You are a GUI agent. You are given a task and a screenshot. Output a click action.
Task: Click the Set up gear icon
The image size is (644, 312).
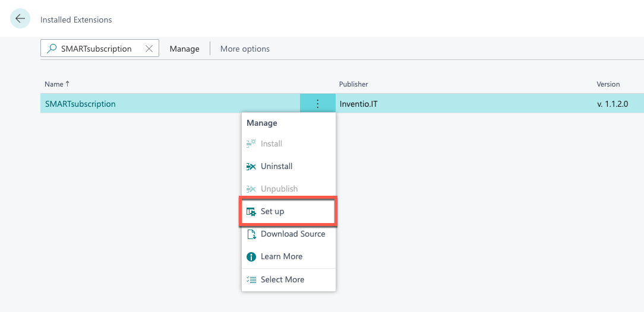[251, 212]
